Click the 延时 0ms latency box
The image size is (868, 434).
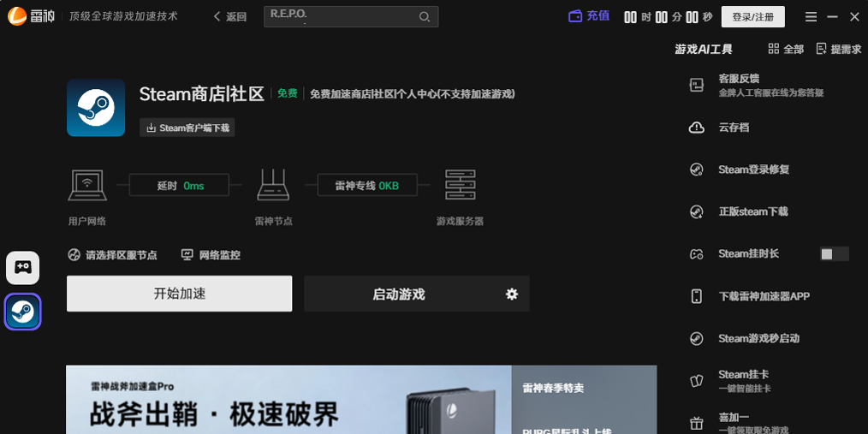pos(180,186)
